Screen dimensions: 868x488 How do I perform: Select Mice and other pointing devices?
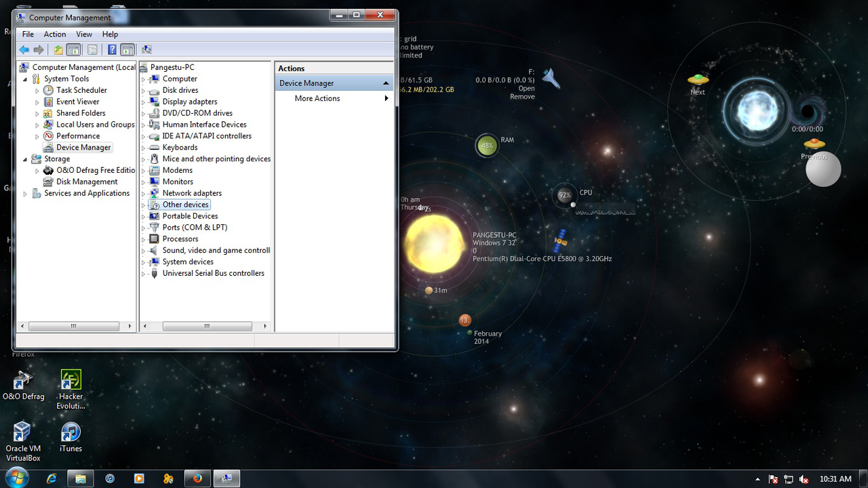(x=216, y=159)
